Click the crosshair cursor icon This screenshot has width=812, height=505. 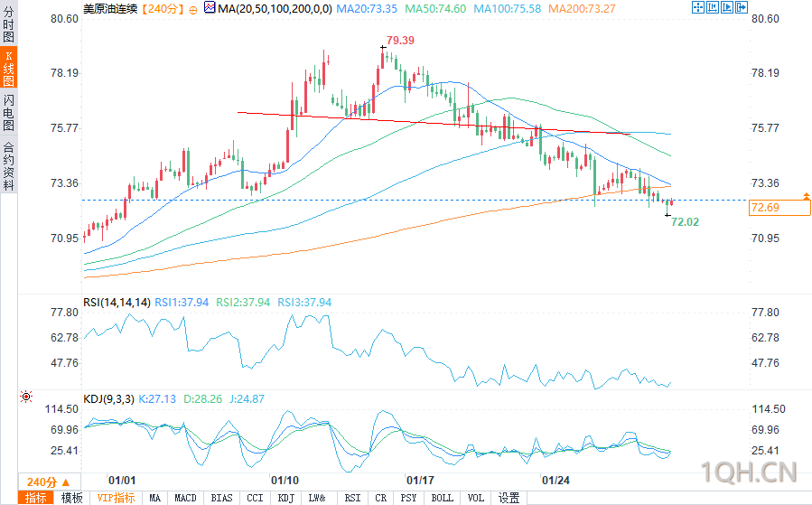tap(698, 7)
